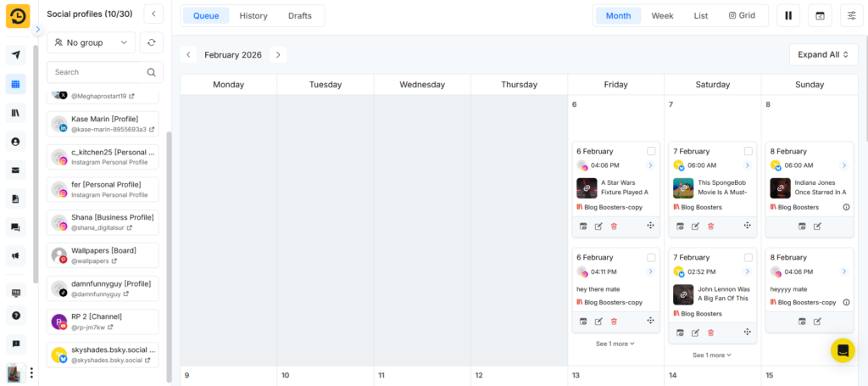This screenshot has width=868, height=386.
Task: Open the reports document icon in sidebar
Action: 15,199
